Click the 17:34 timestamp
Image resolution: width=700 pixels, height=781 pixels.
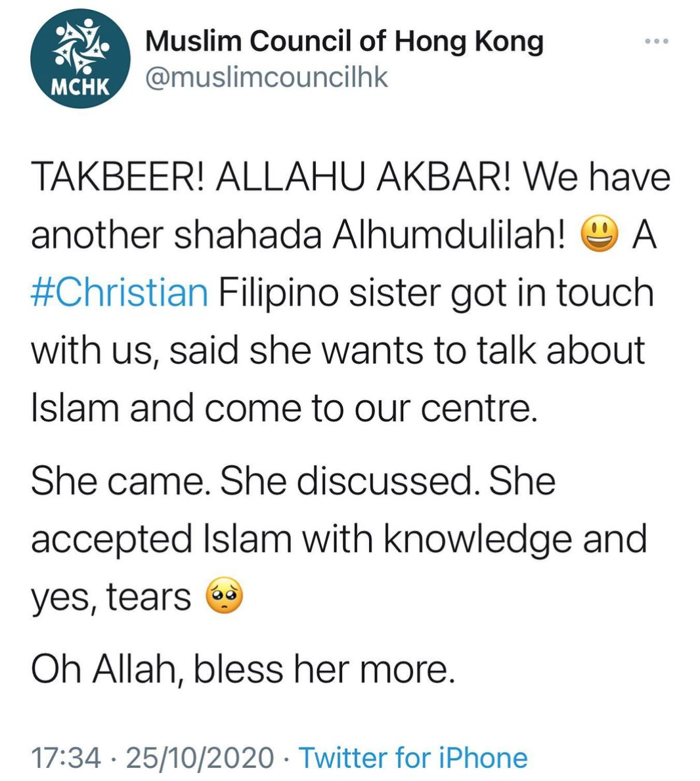pos(66,758)
